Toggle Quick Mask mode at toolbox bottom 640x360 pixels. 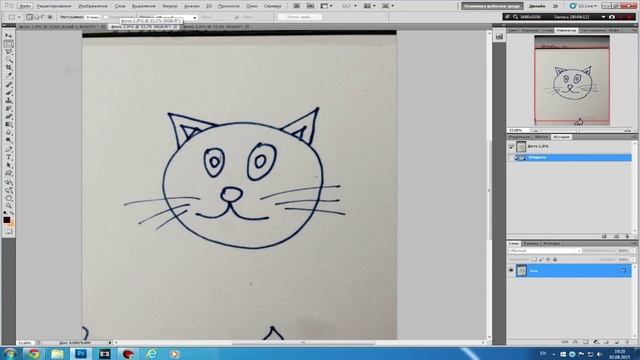9,231
